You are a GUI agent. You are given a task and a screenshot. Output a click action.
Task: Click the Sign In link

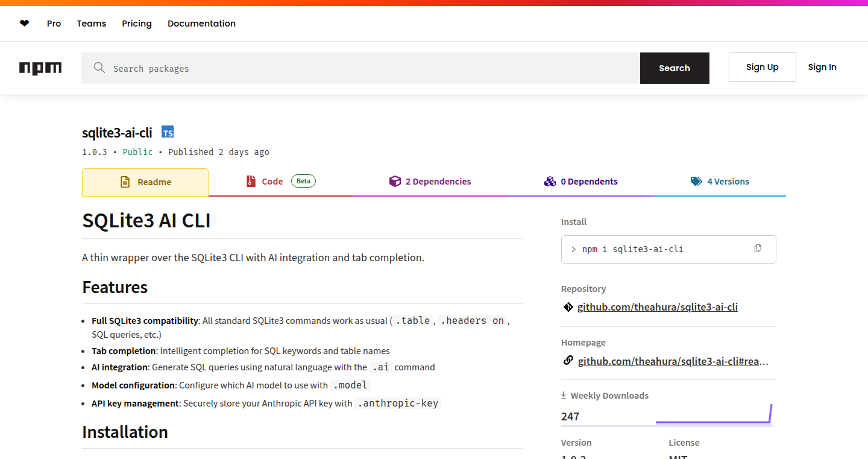(x=822, y=67)
